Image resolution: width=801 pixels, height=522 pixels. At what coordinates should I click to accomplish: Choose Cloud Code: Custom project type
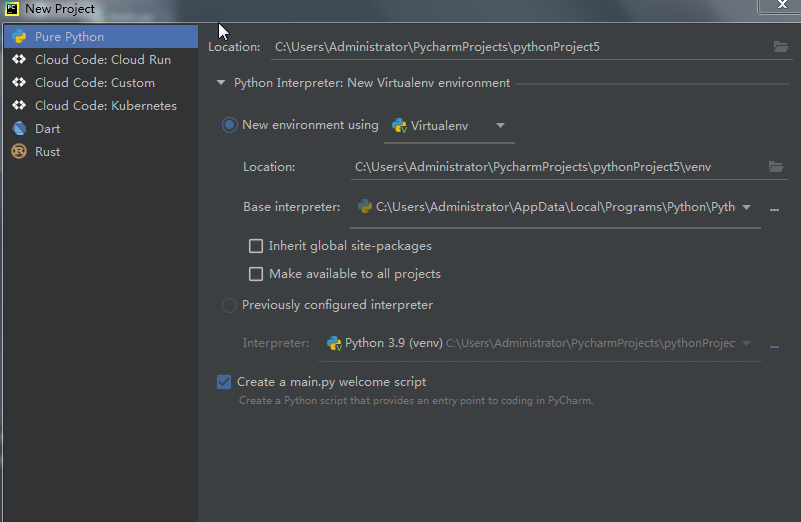101,83
